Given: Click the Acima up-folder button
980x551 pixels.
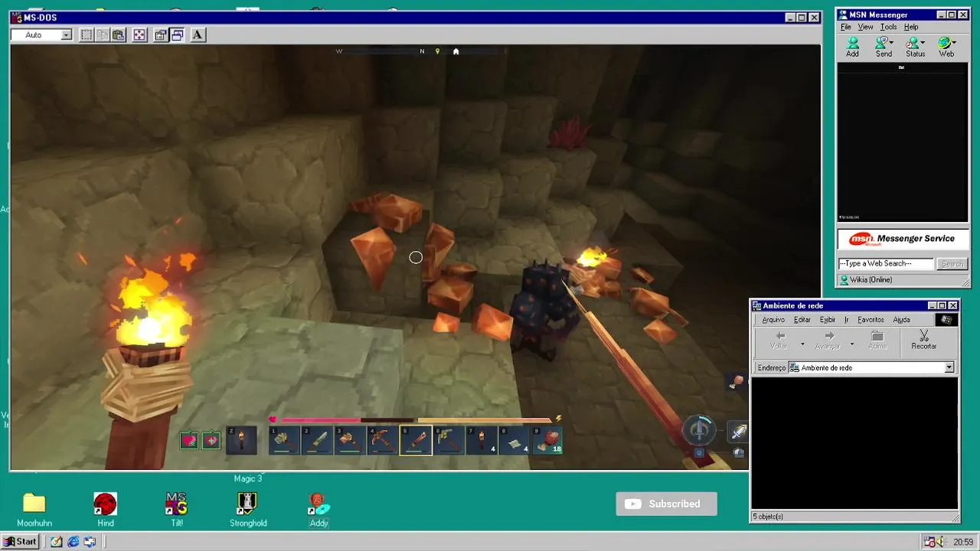Looking at the screenshot, I should coord(877,341).
